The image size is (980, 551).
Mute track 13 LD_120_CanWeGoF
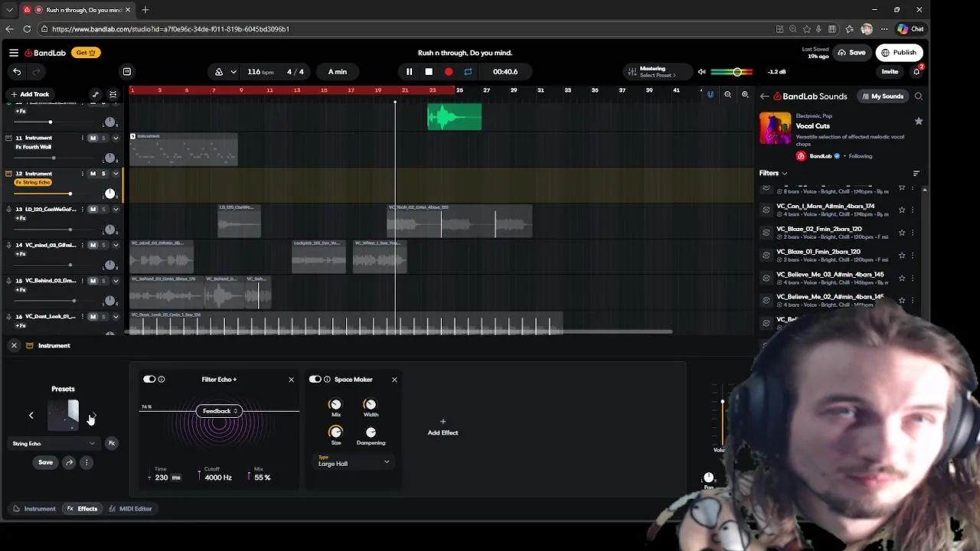tap(93, 210)
